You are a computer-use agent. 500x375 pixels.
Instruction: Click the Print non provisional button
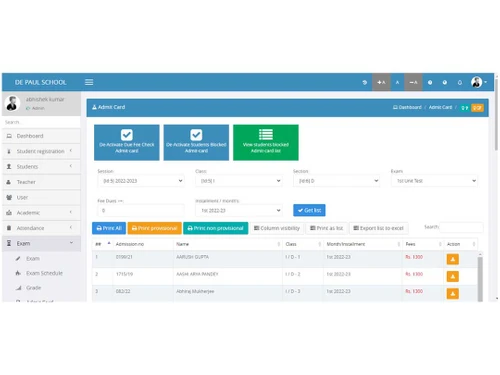216,228
